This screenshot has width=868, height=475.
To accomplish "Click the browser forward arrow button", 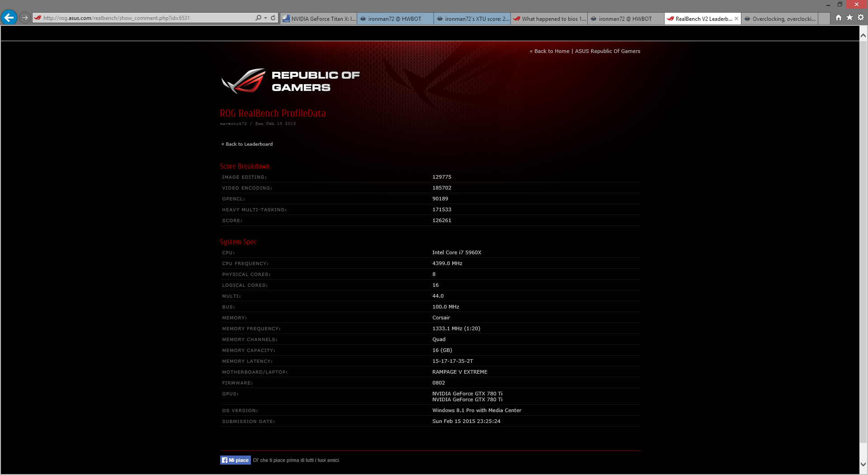I will pos(25,18).
